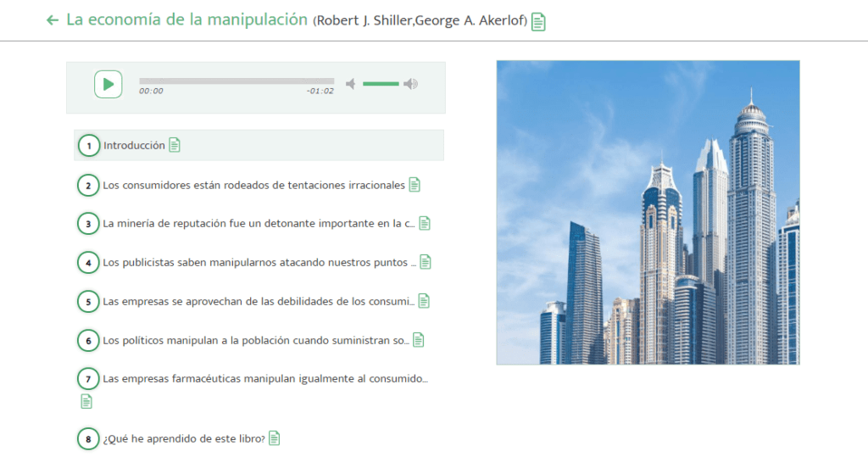Play the audio summary
The height and width of the screenshot is (468, 868).
pos(108,84)
